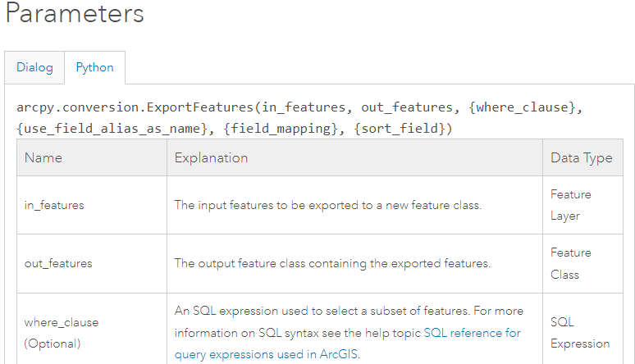The height and width of the screenshot is (364, 635).
Task: Click the out_features explanation text
Action: pyautogui.click(x=332, y=264)
